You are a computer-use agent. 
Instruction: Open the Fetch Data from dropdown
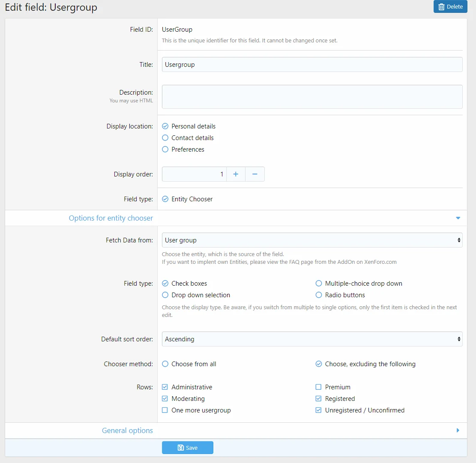(x=312, y=240)
